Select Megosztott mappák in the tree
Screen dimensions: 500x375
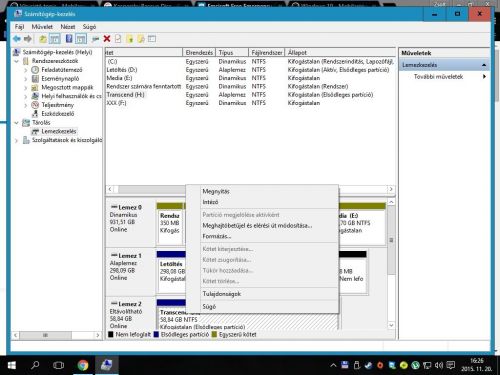(x=67, y=87)
